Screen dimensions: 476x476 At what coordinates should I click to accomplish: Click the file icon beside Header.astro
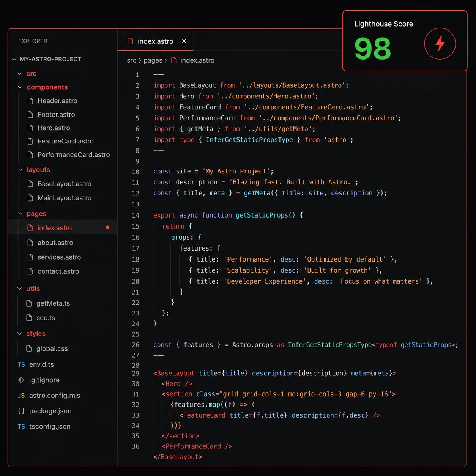coord(30,101)
